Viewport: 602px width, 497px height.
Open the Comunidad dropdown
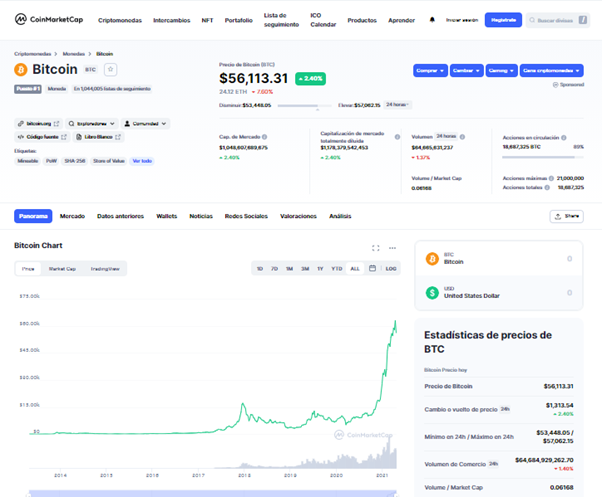click(146, 124)
